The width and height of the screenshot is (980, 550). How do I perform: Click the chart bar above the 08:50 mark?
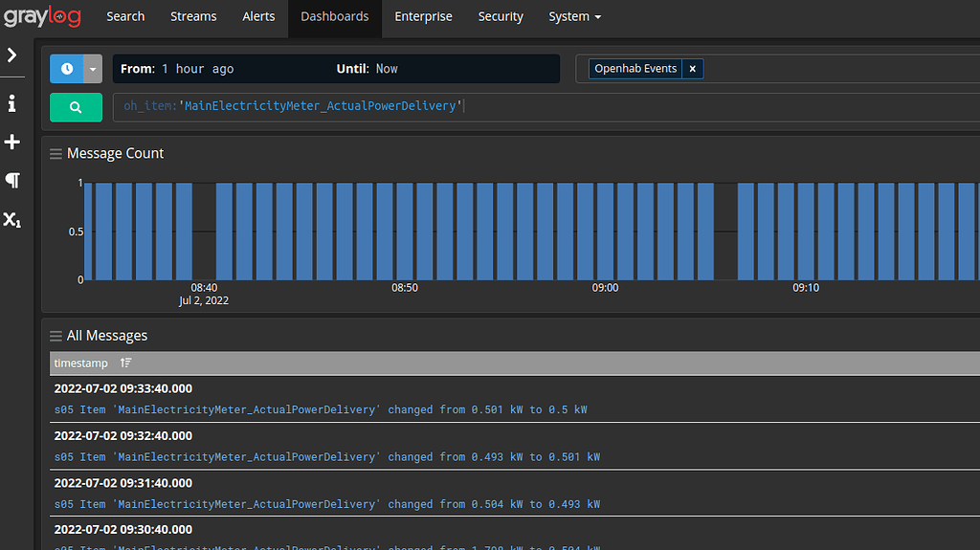pos(405,231)
